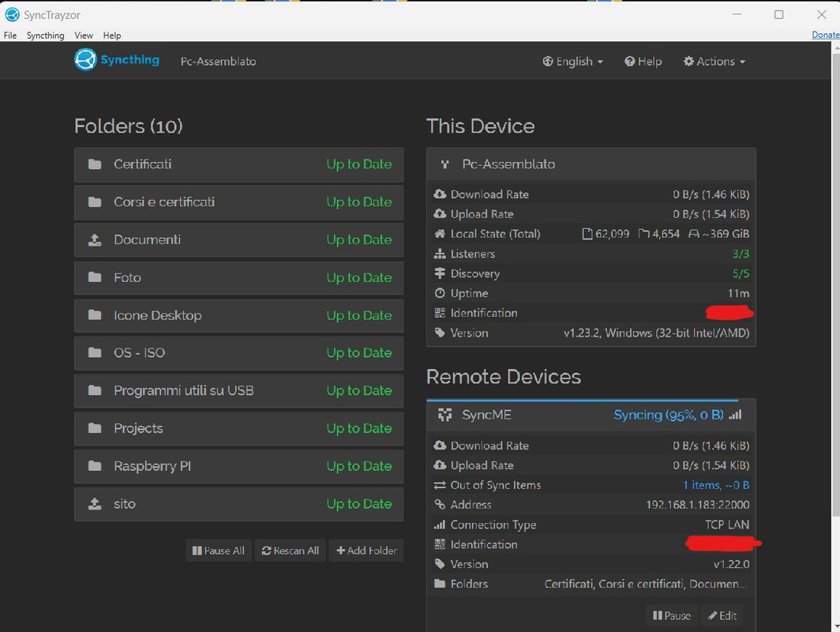Viewport: 840px width, 632px height.
Task: Expand the sito folder panel
Action: click(x=239, y=504)
